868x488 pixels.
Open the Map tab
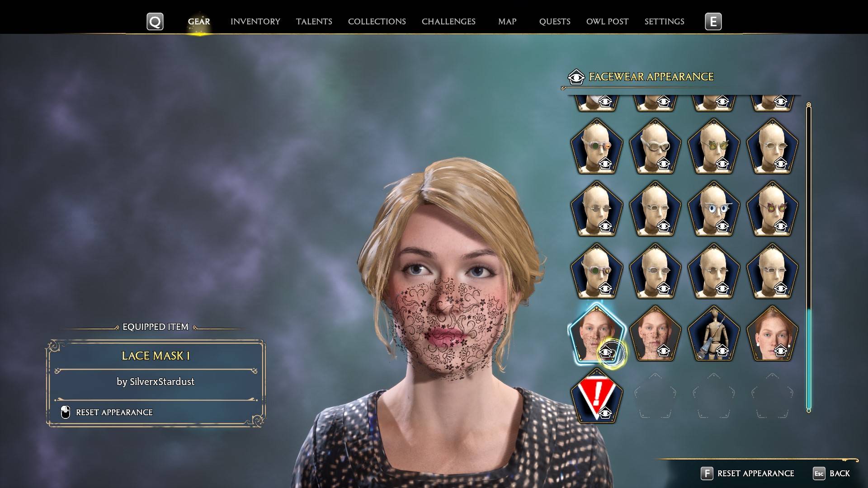(507, 22)
